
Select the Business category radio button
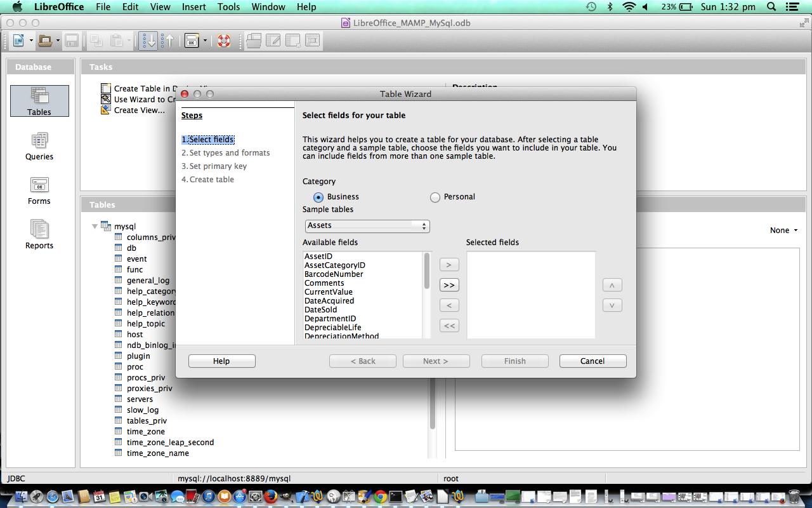318,197
